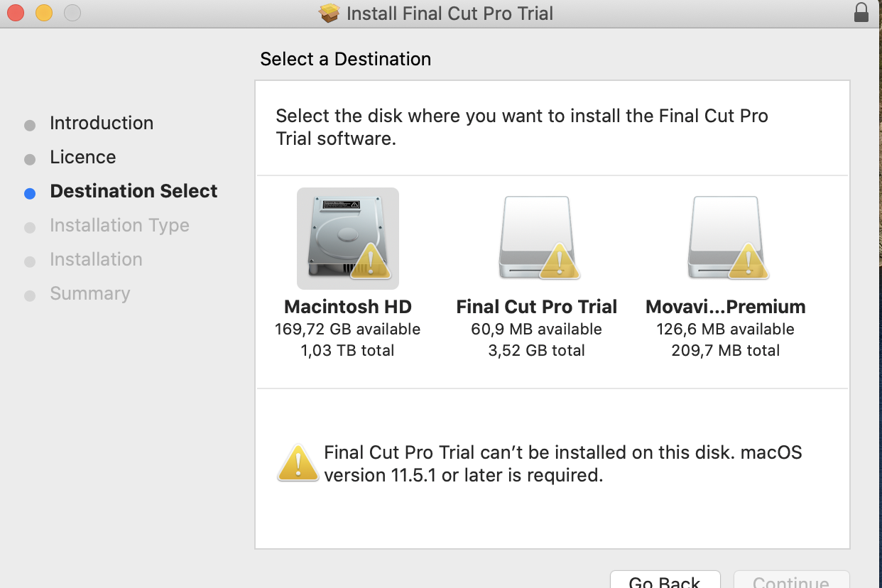
Task: Select the Movavi Premium disk icon
Action: (x=725, y=239)
